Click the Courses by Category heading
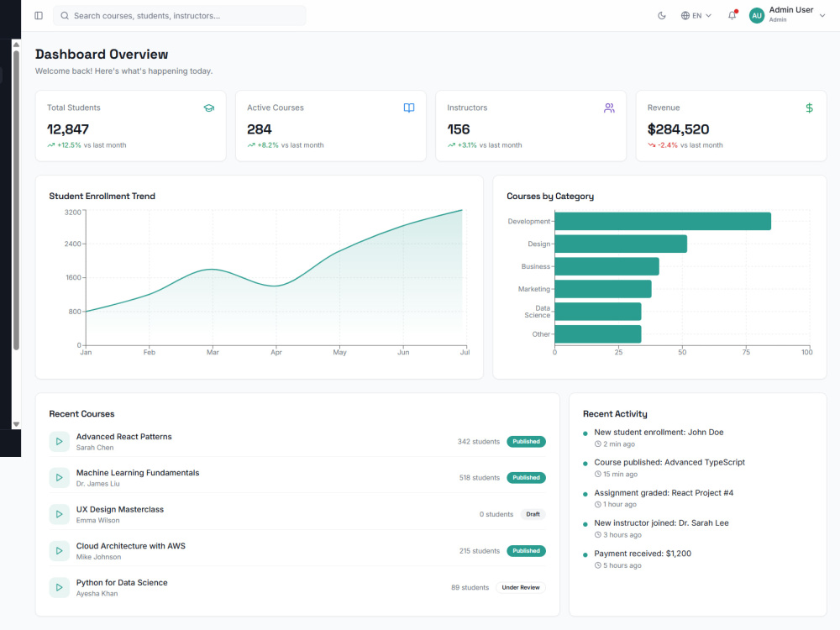 tap(550, 196)
